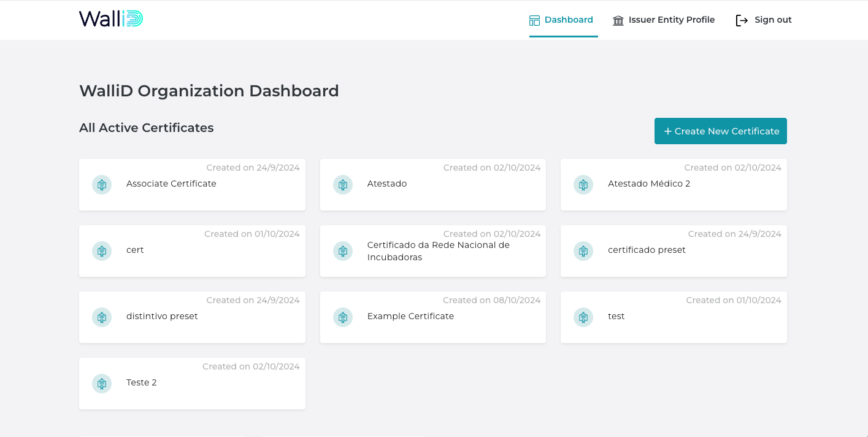Open the Issuer Entity Profile tab

click(x=671, y=20)
